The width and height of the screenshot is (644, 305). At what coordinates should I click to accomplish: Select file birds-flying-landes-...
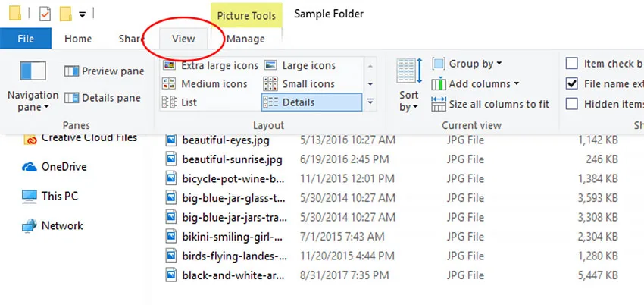235,256
